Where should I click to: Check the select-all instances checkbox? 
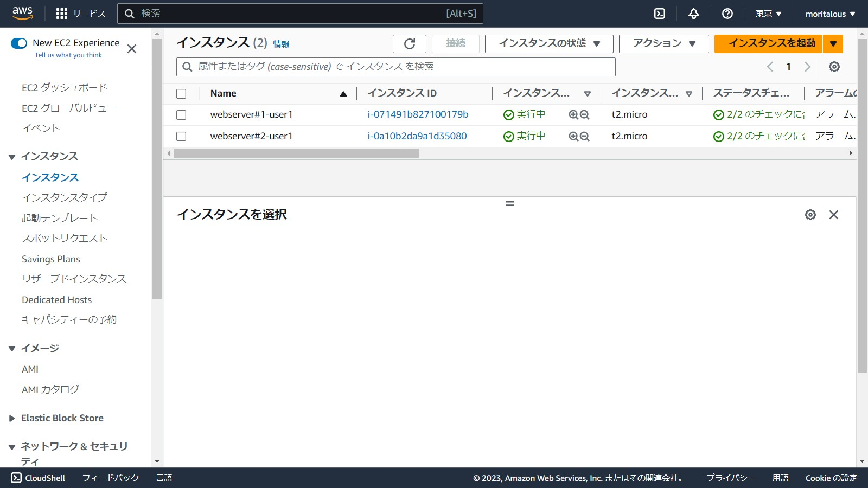tap(181, 93)
